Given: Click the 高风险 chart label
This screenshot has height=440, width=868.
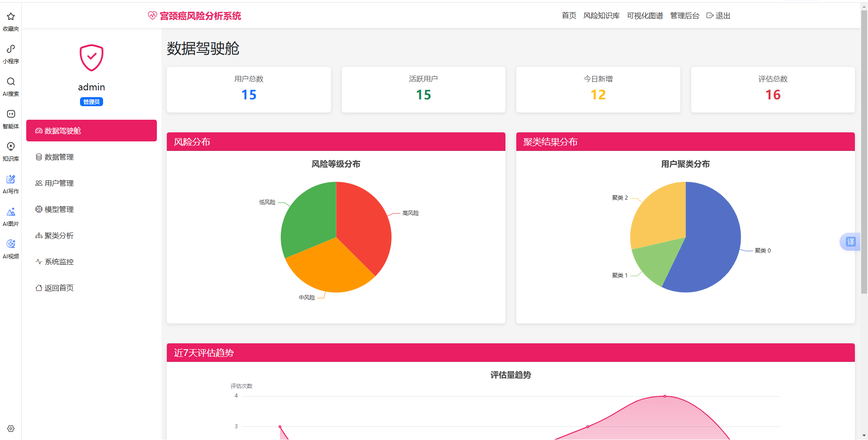Looking at the screenshot, I should point(410,213).
